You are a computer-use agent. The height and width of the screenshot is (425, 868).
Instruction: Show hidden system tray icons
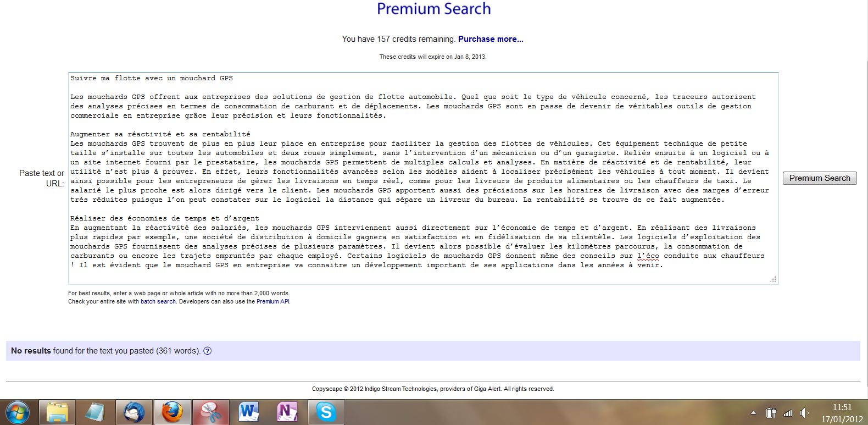pyautogui.click(x=753, y=413)
